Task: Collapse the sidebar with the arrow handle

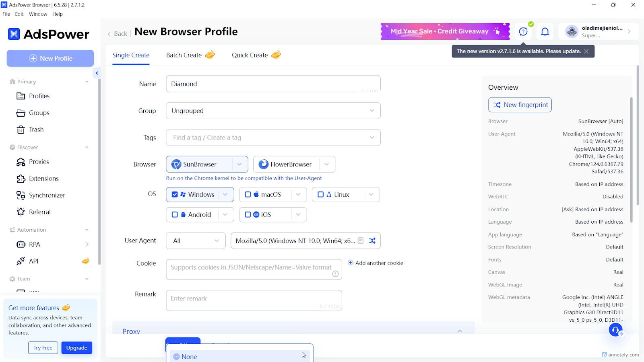Action: tap(97, 73)
